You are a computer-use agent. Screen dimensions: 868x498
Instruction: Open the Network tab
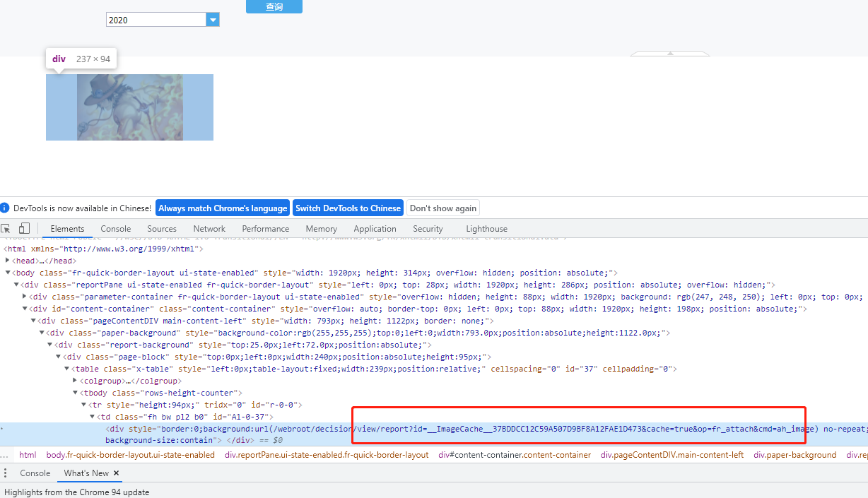pos(209,229)
